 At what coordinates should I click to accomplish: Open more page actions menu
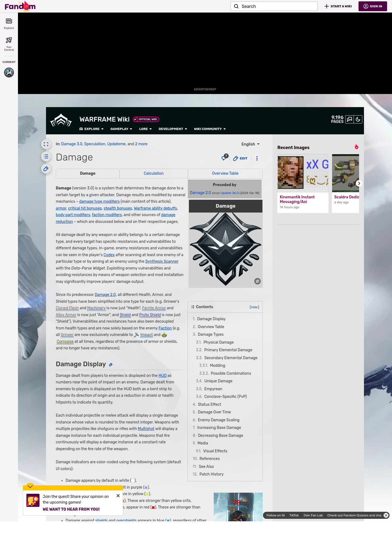click(257, 158)
